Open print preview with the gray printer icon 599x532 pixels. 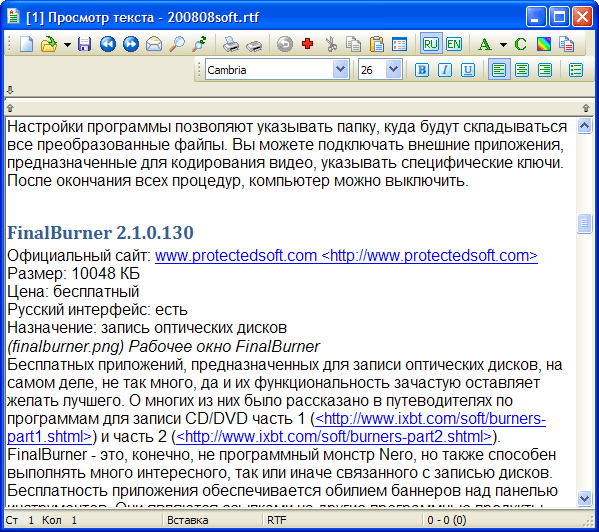254,45
